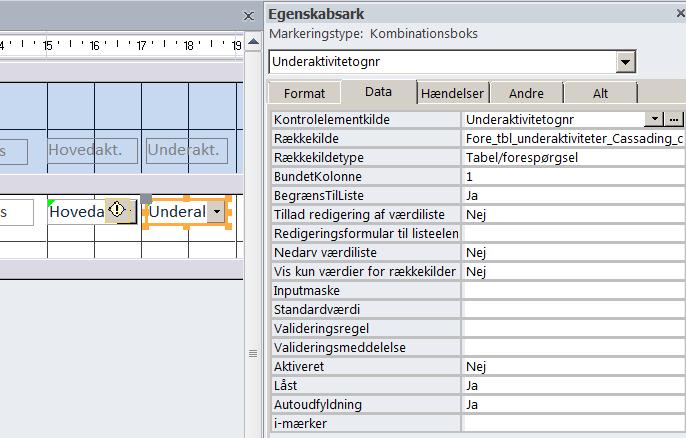
Task: Click the BegrænsTilListe value Ja
Action: pos(572,195)
